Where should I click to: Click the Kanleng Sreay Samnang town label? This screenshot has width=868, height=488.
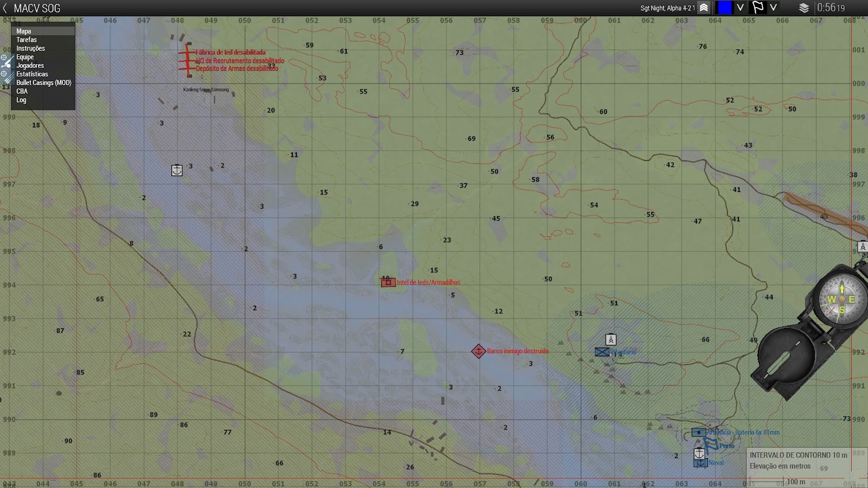tap(206, 89)
